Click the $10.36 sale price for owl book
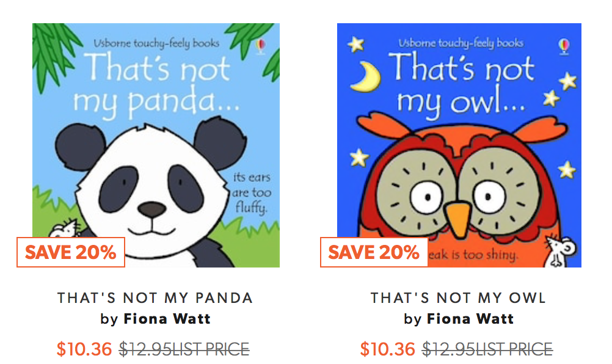Screen dimensions: 612x364 pos(388,349)
